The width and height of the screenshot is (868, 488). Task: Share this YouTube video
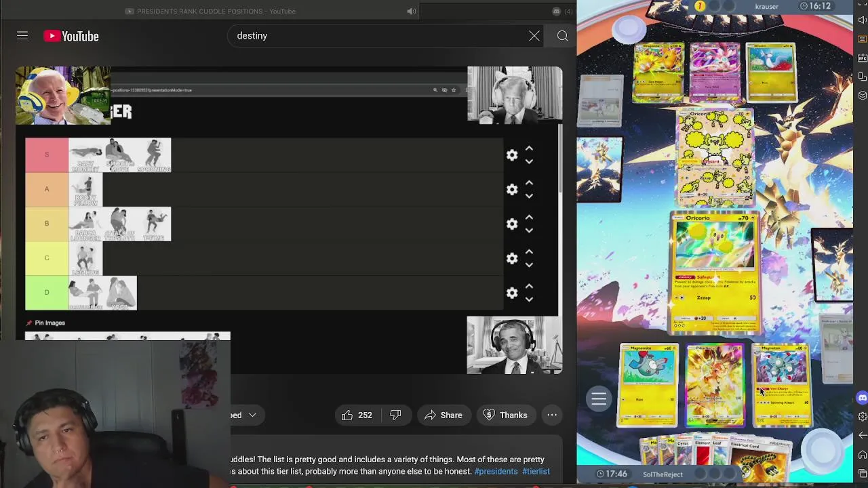tap(443, 415)
